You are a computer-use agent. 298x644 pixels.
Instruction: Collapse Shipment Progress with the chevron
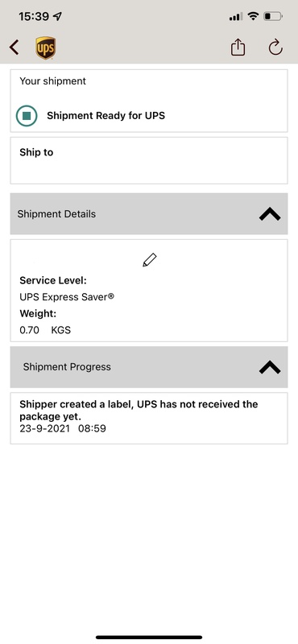tap(270, 367)
